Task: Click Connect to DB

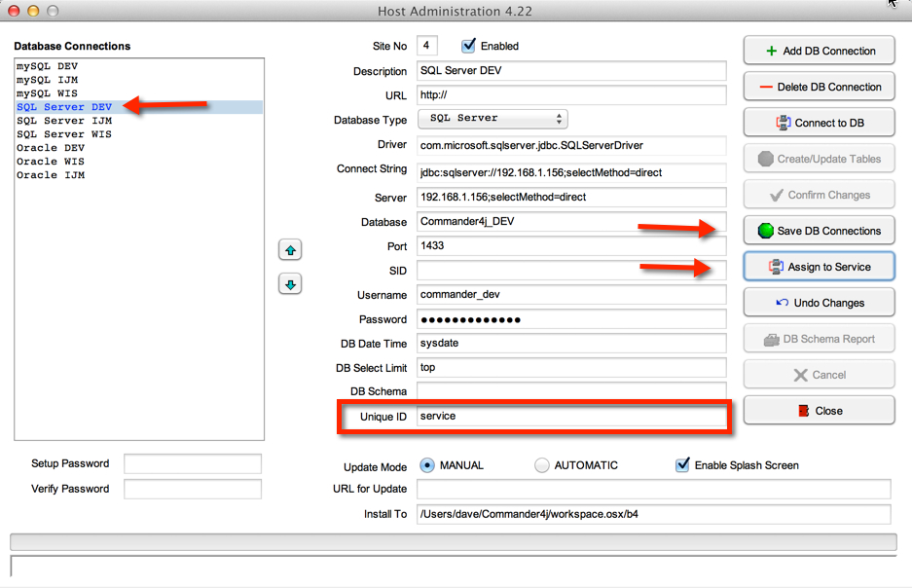Action: (x=819, y=123)
